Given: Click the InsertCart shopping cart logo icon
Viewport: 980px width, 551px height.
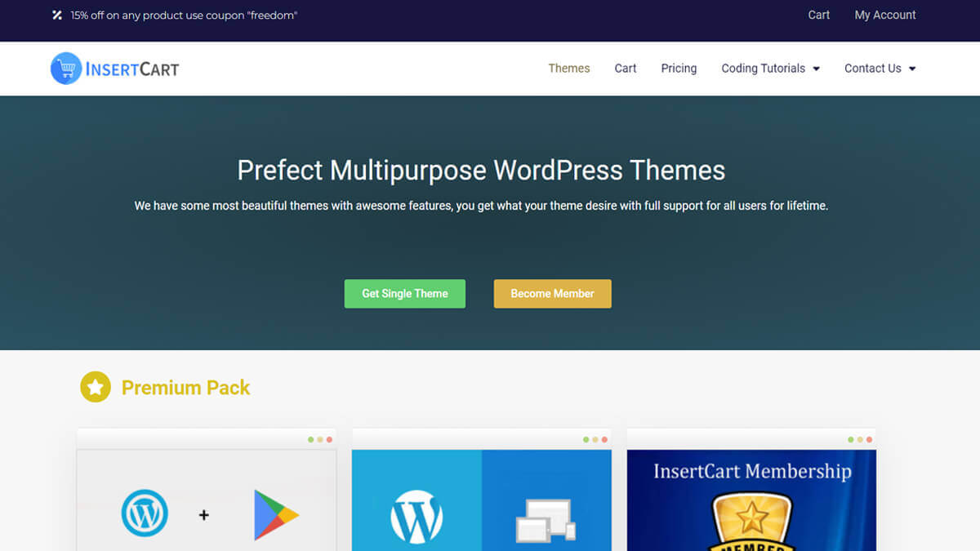Looking at the screenshot, I should pos(65,69).
